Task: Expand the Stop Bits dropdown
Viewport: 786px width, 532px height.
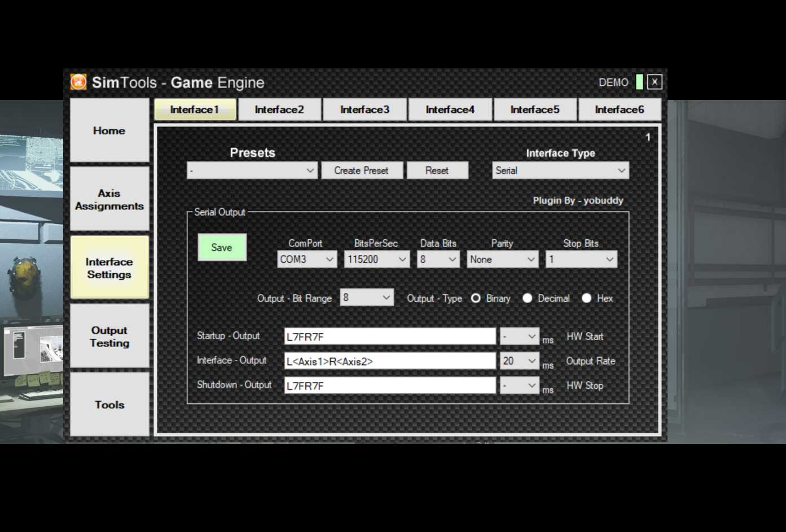Action: coord(581,260)
